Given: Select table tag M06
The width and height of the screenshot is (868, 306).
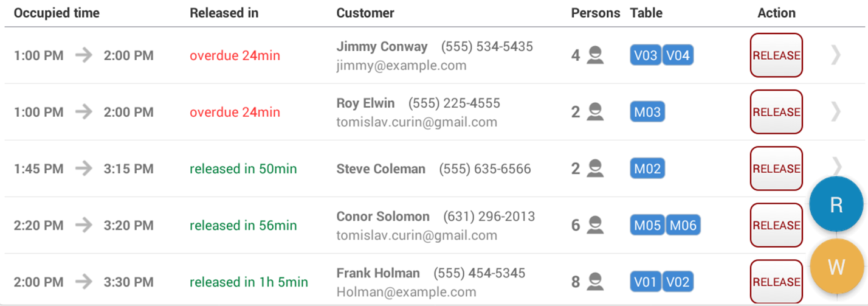Looking at the screenshot, I should coord(683,225).
